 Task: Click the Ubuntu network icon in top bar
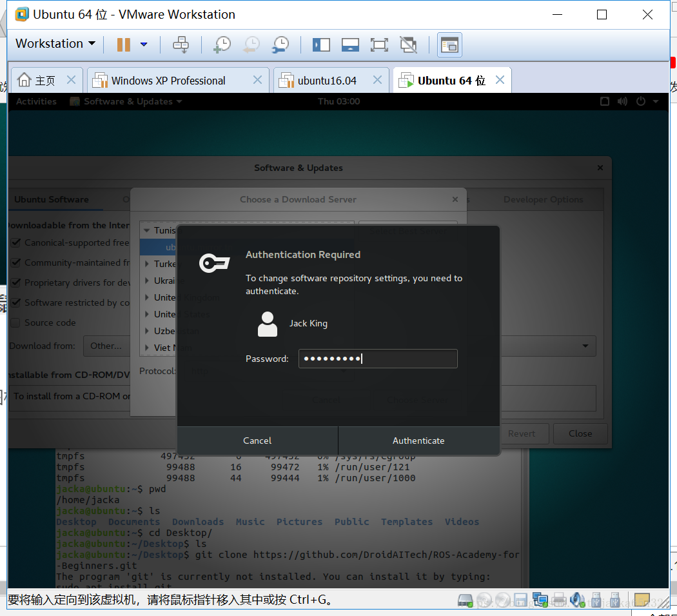[605, 101]
